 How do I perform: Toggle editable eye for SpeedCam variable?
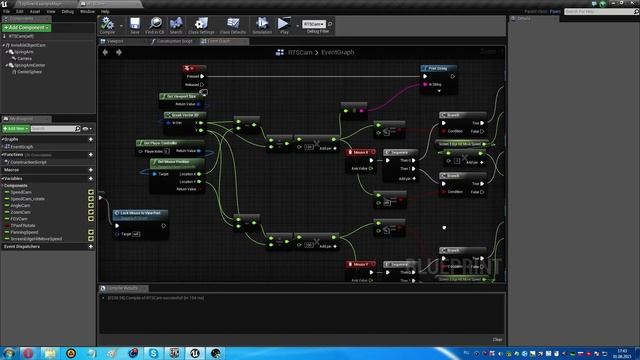(x=91, y=192)
